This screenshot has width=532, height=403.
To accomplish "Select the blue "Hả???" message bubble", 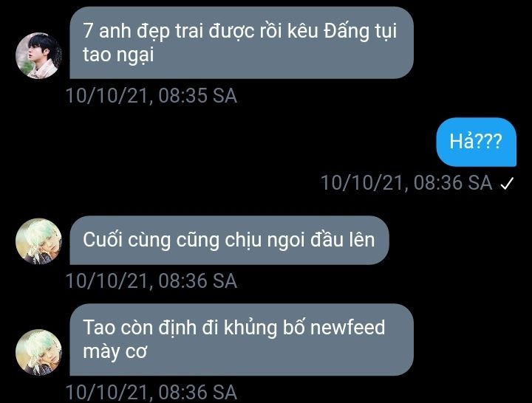I will 476,142.
